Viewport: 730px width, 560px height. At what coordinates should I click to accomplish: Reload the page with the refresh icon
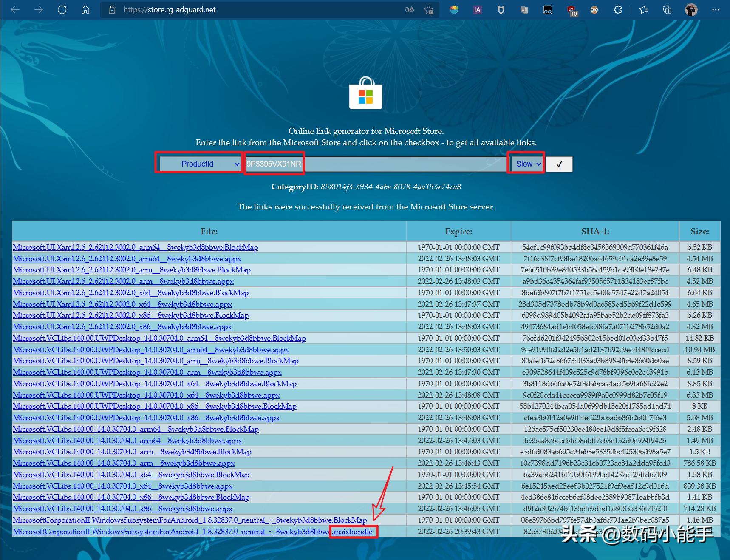click(62, 9)
